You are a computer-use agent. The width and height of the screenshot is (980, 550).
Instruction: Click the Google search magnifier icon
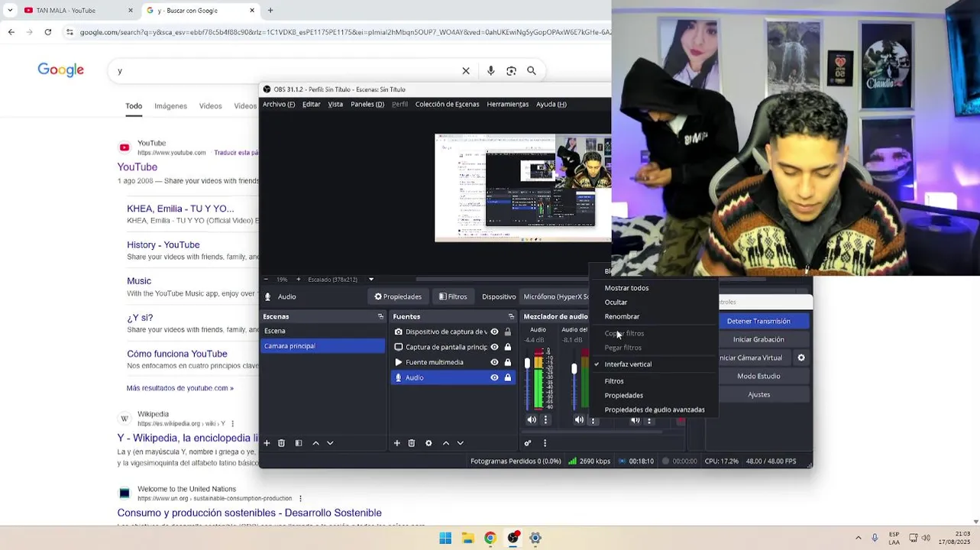[532, 70]
